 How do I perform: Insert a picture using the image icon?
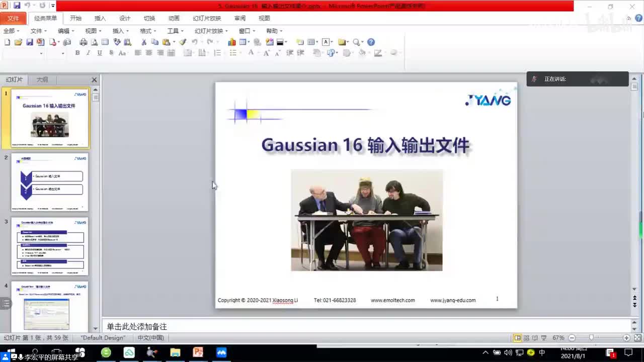pyautogui.click(x=270, y=42)
